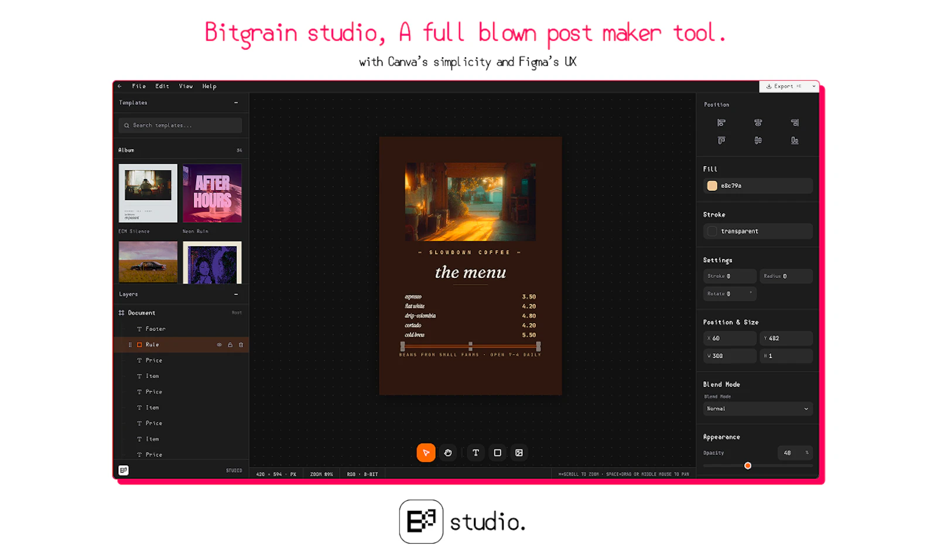This screenshot has height=560, width=937.
Task: Click the Y position field 482
Action: tap(786, 338)
